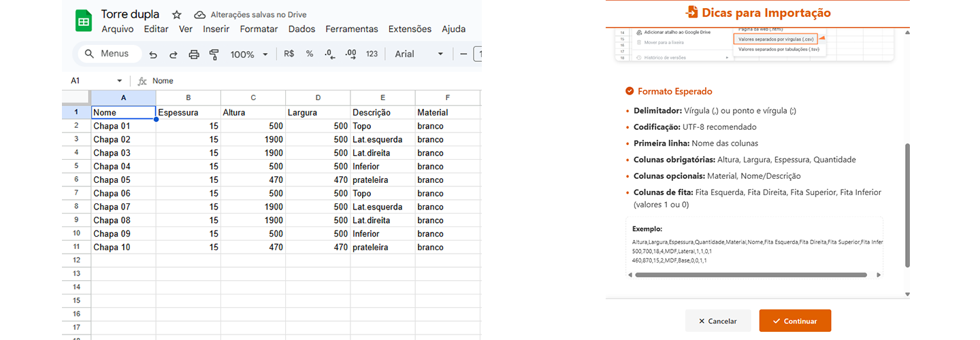Star the Torre dupla spreadsheet
980x340 pixels.
[x=177, y=14]
